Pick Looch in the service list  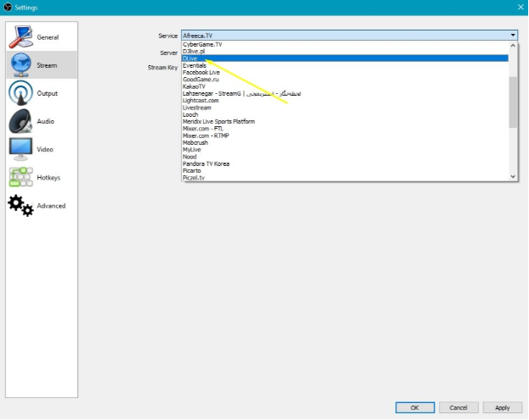point(344,114)
